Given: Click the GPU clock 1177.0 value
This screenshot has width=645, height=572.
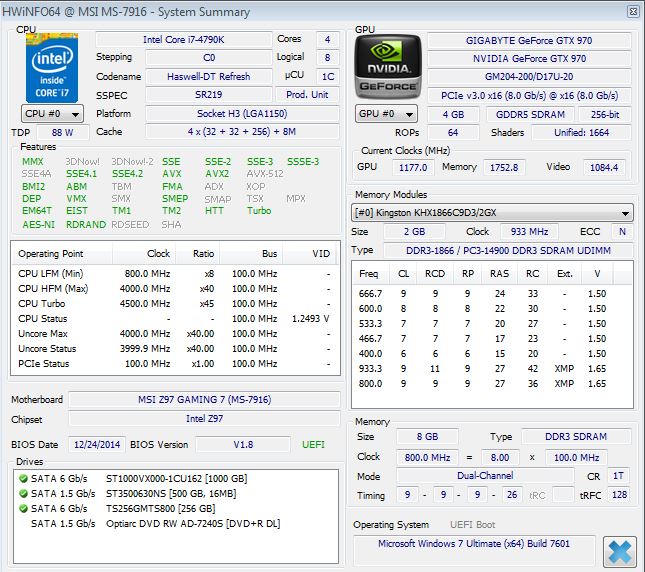Looking at the screenshot, I should tap(413, 167).
